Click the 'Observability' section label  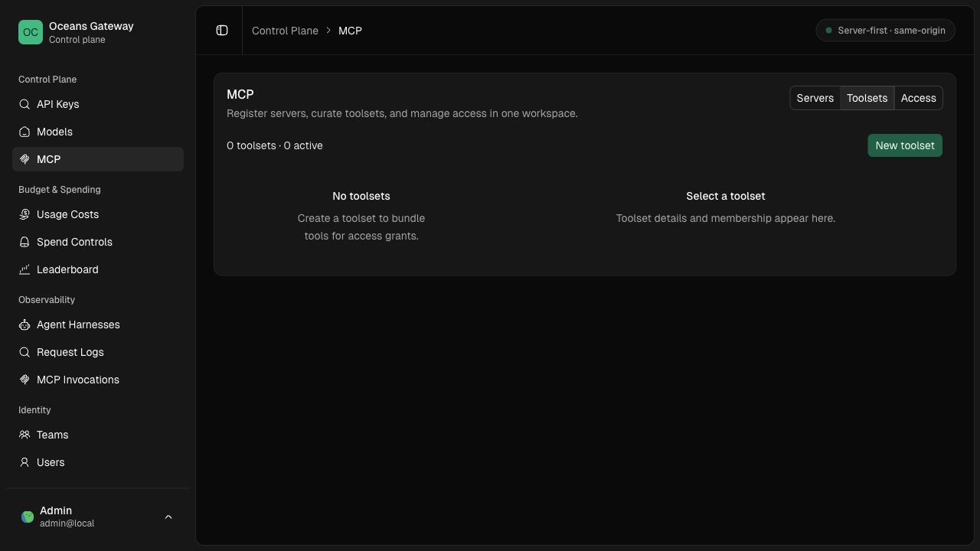(x=47, y=300)
